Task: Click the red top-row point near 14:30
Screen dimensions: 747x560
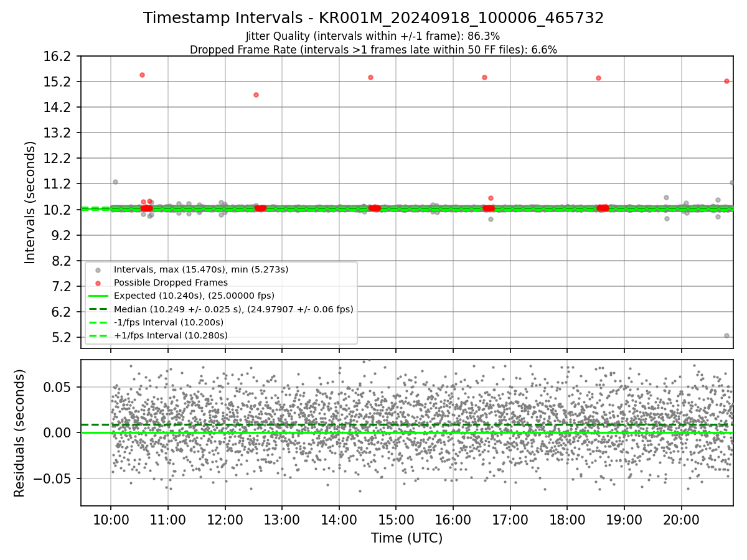Action: coord(370,77)
